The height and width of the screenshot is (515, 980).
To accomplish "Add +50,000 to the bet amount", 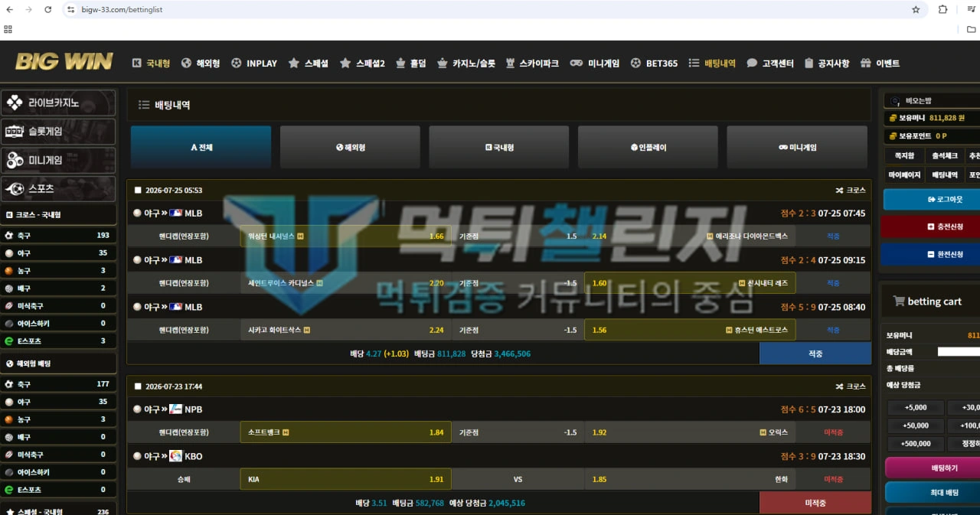I will point(915,425).
